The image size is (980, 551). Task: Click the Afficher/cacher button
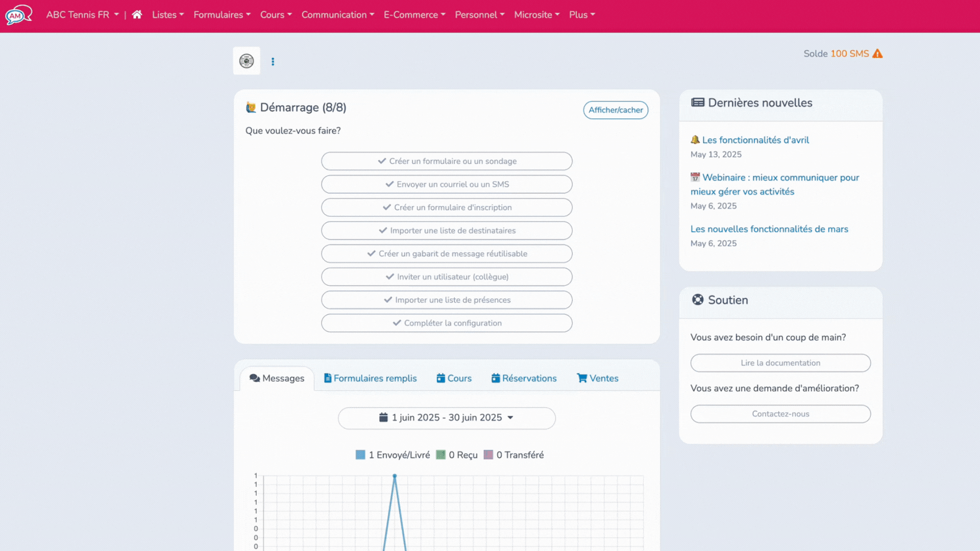616,110
